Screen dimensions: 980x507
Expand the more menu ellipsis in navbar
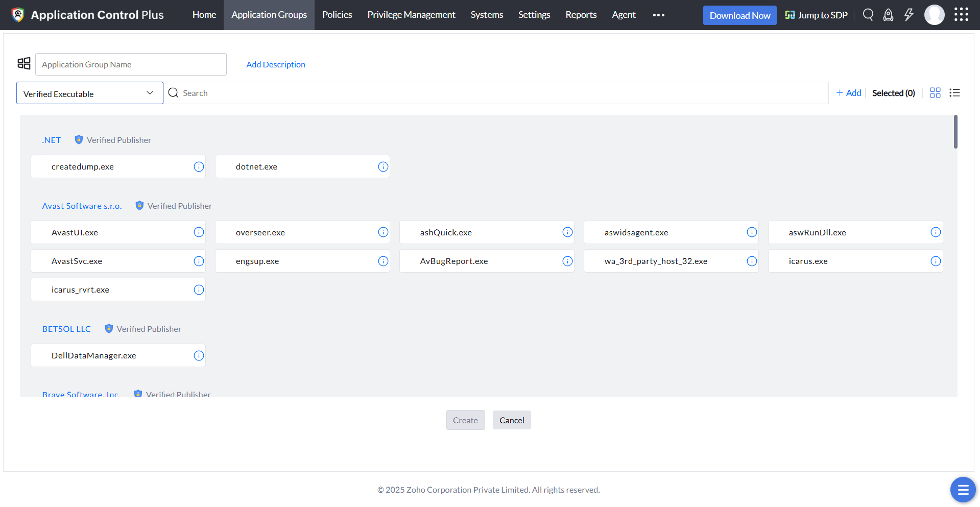point(659,15)
